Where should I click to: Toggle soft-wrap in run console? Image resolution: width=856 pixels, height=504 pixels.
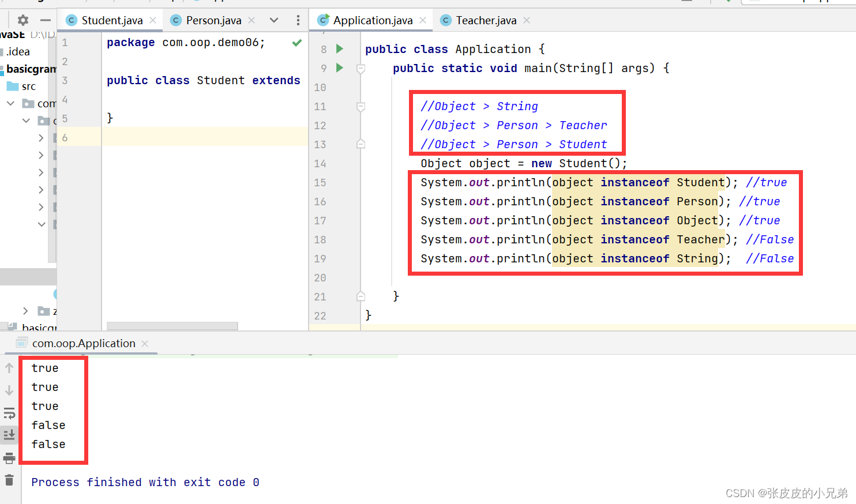click(9, 413)
